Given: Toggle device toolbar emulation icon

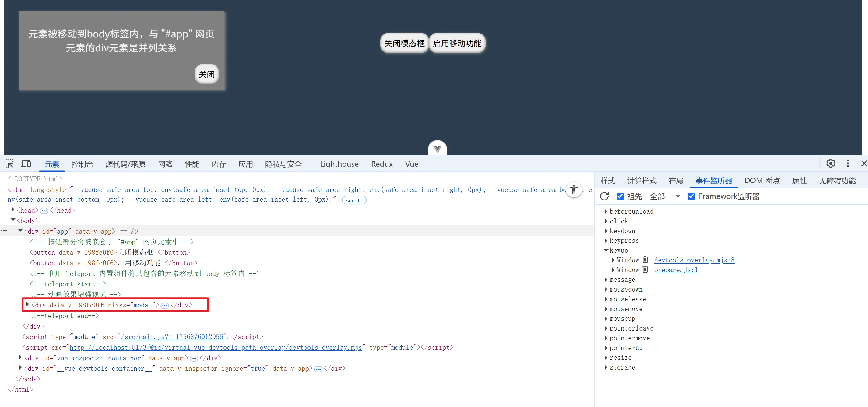Looking at the screenshot, I should click(x=26, y=164).
